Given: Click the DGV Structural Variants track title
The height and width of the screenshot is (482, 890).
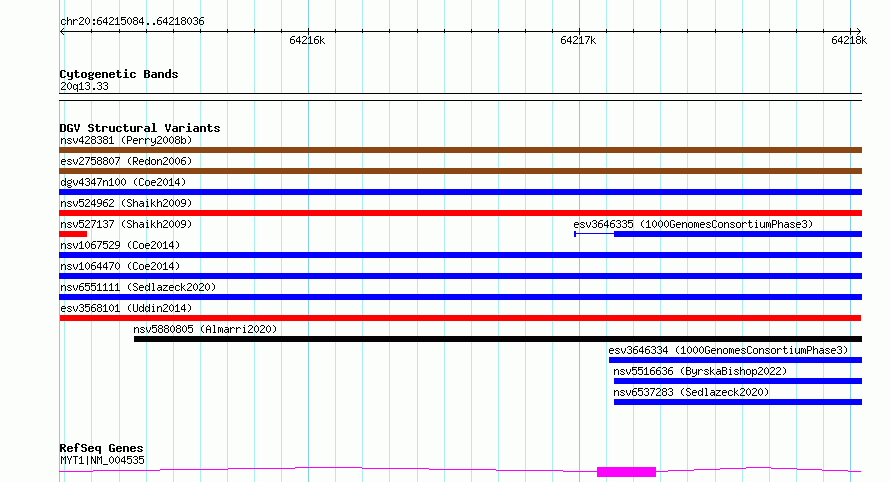Looking at the screenshot, I should click(140, 128).
